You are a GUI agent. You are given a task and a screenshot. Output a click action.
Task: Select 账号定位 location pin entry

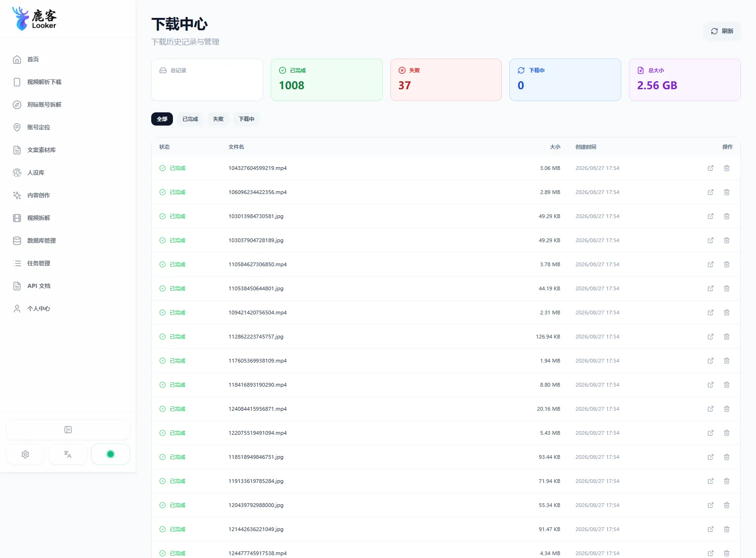[x=68, y=127]
